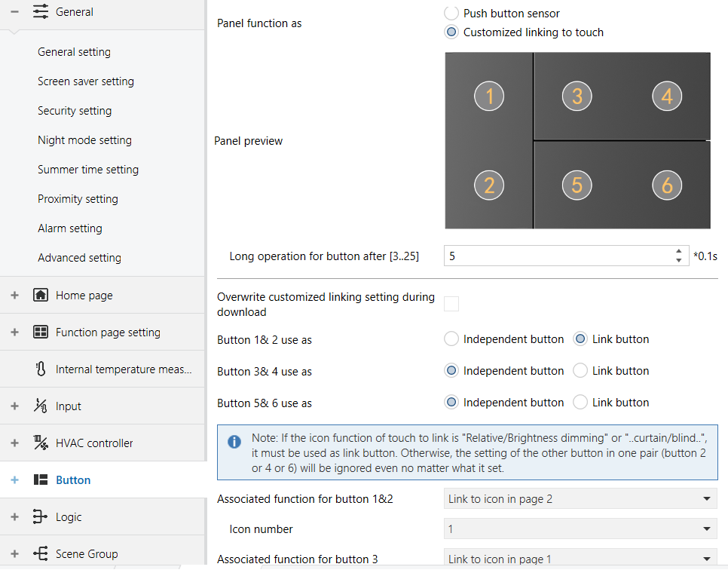Open General setting page
The height and width of the screenshot is (573, 728).
pyautogui.click(x=75, y=51)
